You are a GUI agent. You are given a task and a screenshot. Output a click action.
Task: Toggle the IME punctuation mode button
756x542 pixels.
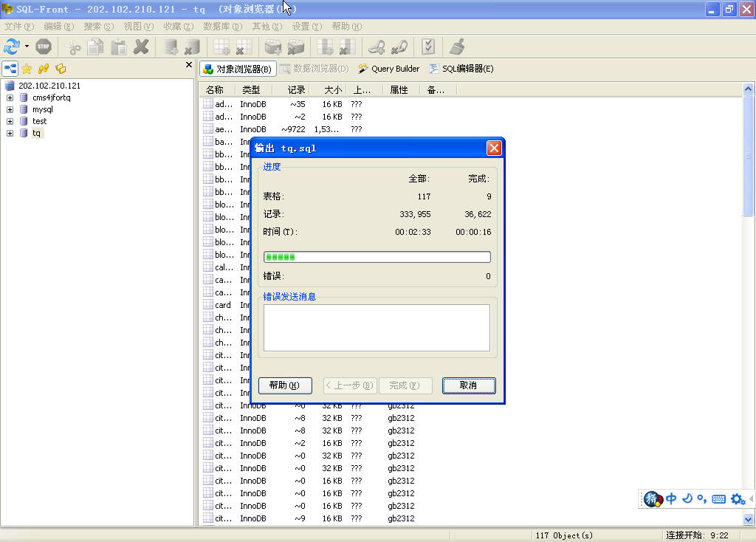tap(702, 499)
